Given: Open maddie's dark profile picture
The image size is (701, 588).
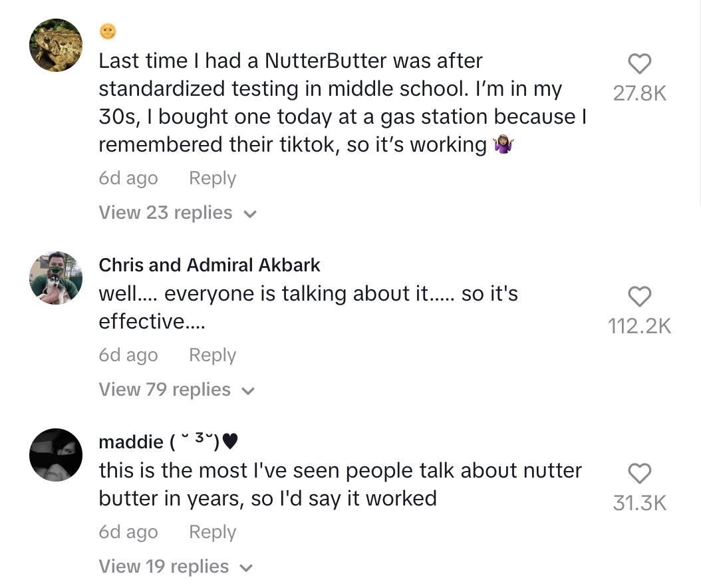Looking at the screenshot, I should (x=56, y=455).
